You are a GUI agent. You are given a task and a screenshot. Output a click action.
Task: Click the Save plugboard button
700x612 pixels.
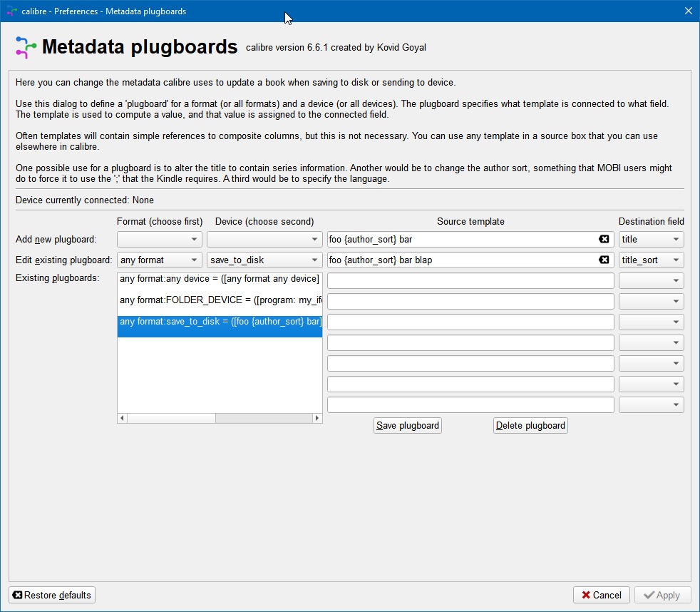408,426
